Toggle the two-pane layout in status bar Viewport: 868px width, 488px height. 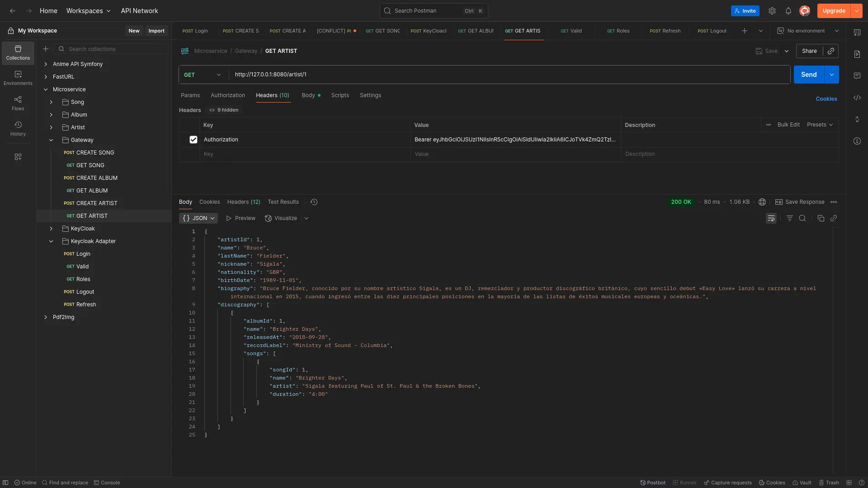[849, 483]
